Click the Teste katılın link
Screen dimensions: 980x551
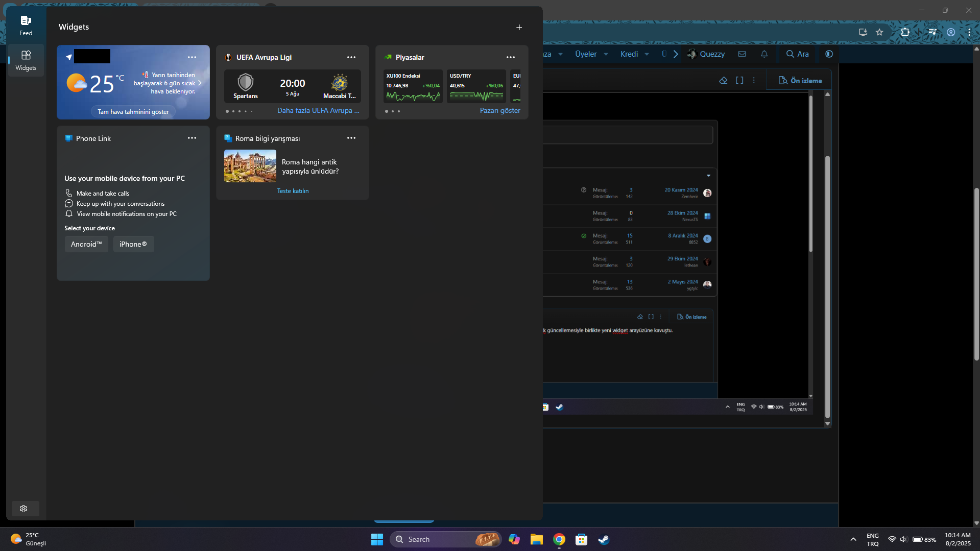pyautogui.click(x=293, y=191)
